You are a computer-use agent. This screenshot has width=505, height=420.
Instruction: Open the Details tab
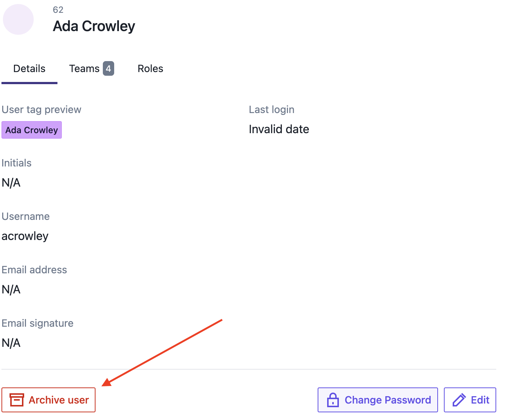(29, 69)
